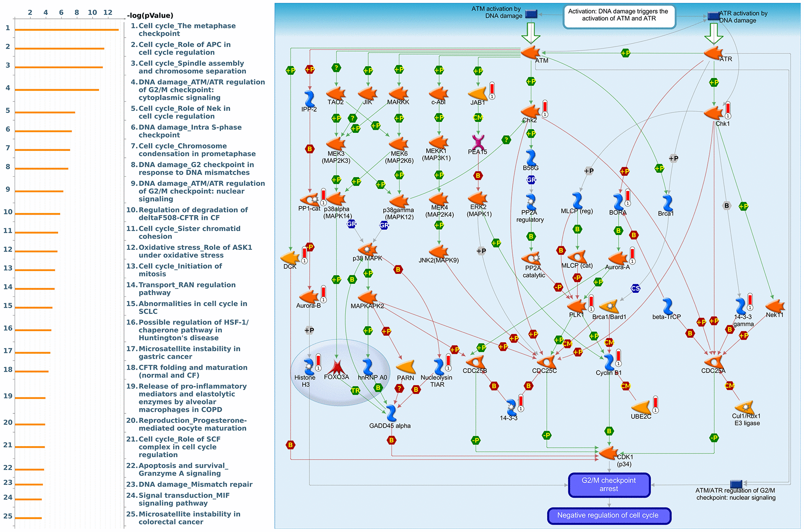Select the JNK2(MAPK9) node icon
Screen dimensions: 804x532
[x=439, y=251]
